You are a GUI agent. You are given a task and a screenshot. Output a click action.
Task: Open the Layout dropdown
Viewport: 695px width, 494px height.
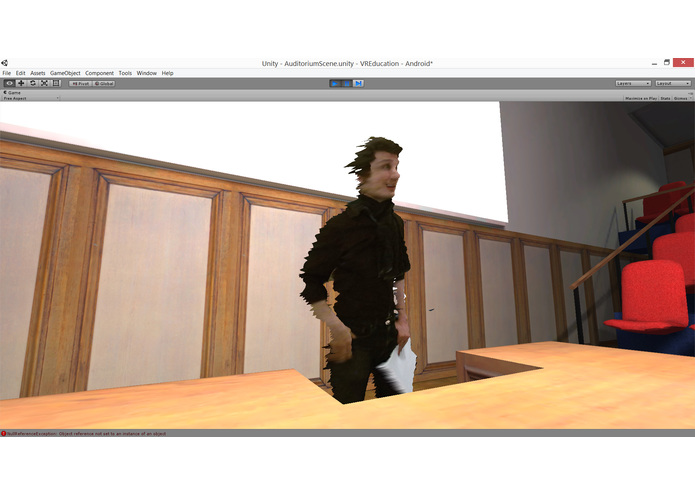click(x=673, y=83)
